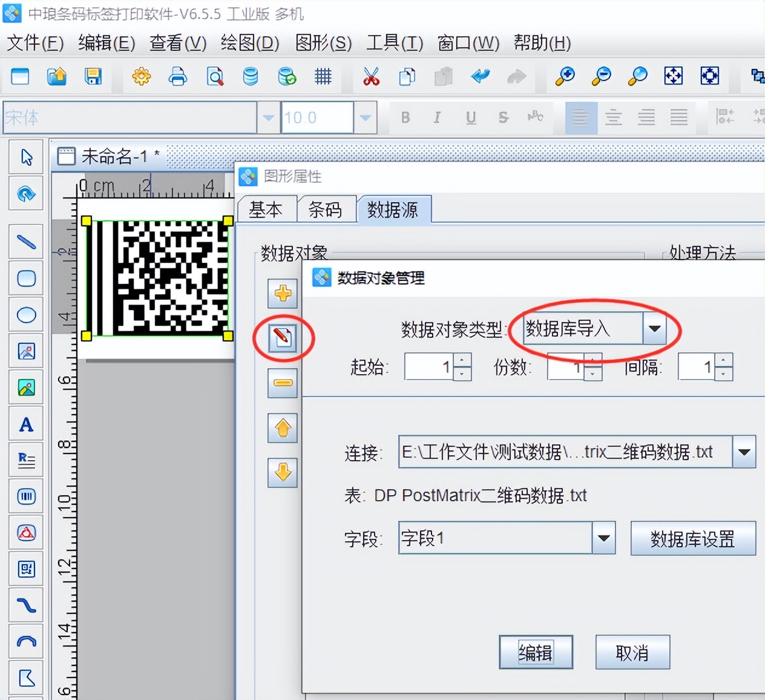This screenshot has height=700, width=765.
Task: Increase the 起始 start value
Action: tap(462, 360)
